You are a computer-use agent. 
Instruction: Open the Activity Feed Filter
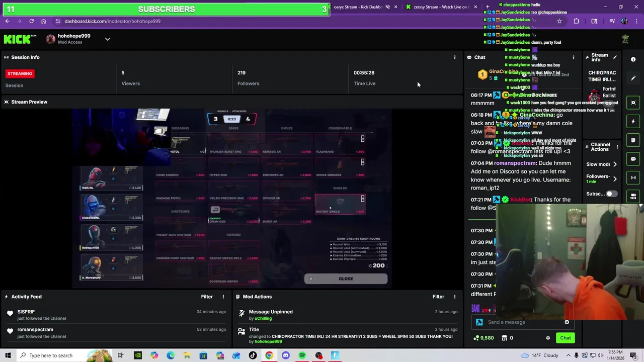click(207, 297)
